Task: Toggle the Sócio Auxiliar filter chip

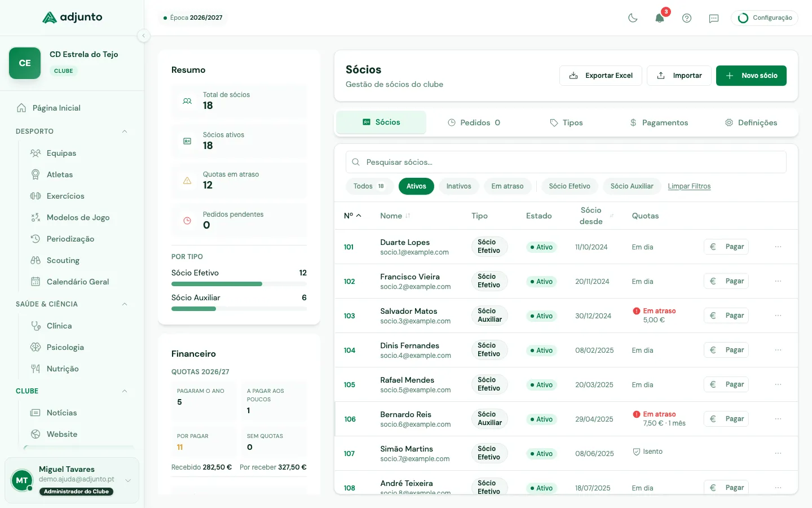Action: click(x=632, y=186)
